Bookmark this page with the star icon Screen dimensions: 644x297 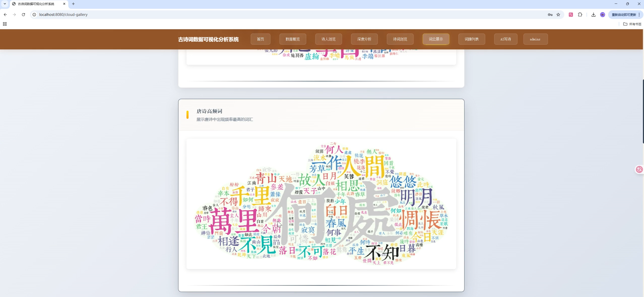558,15
